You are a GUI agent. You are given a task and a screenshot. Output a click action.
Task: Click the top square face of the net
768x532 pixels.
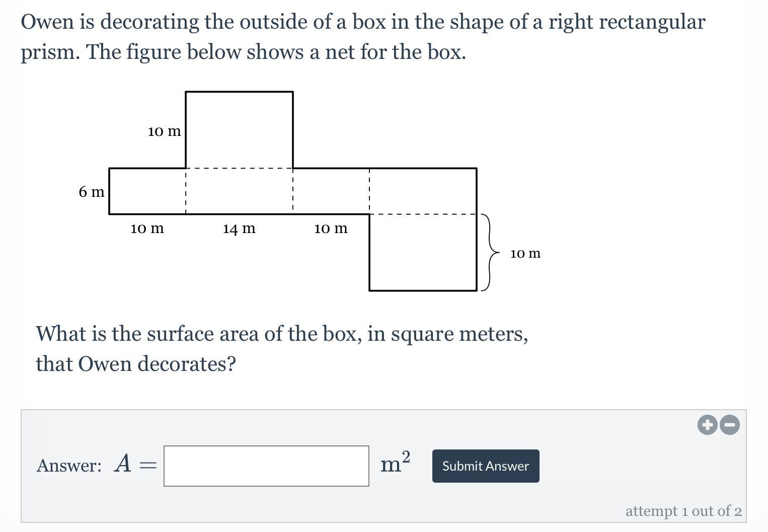[239, 129]
